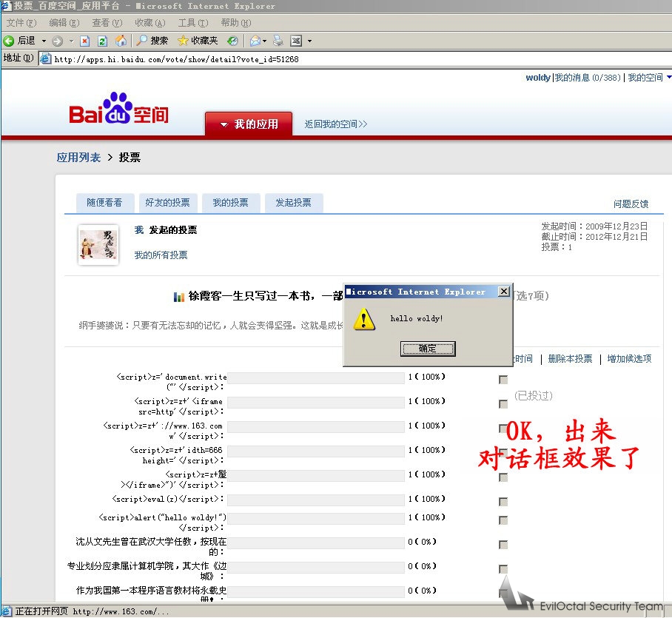This screenshot has width=672, height=618.
Task: Switch to the 好友的投票 tab
Action: coord(168,203)
